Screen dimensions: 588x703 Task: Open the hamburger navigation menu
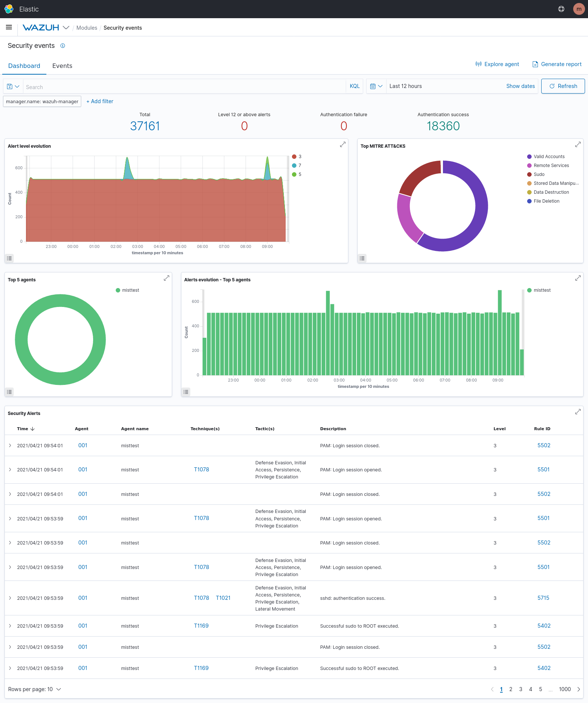click(9, 27)
